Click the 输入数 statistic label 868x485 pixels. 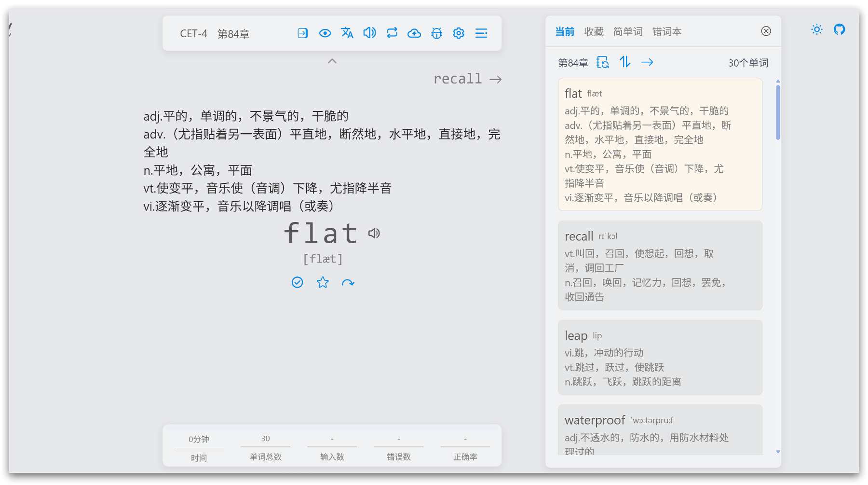(x=332, y=457)
